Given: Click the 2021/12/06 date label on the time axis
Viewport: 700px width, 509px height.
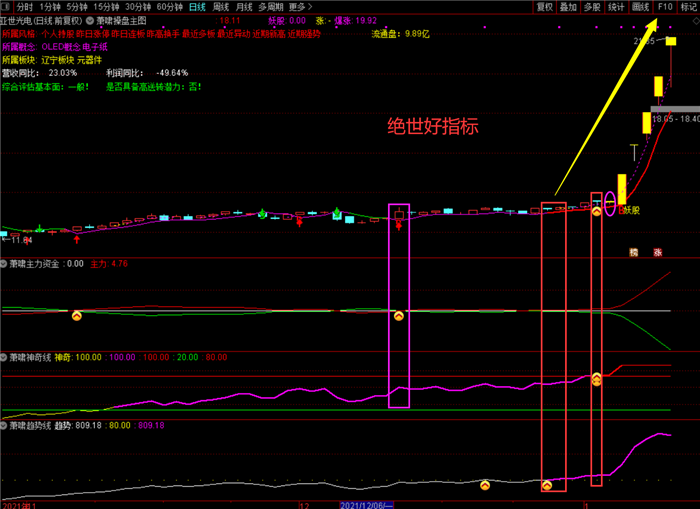Looking at the screenshot, I should click(x=367, y=505).
